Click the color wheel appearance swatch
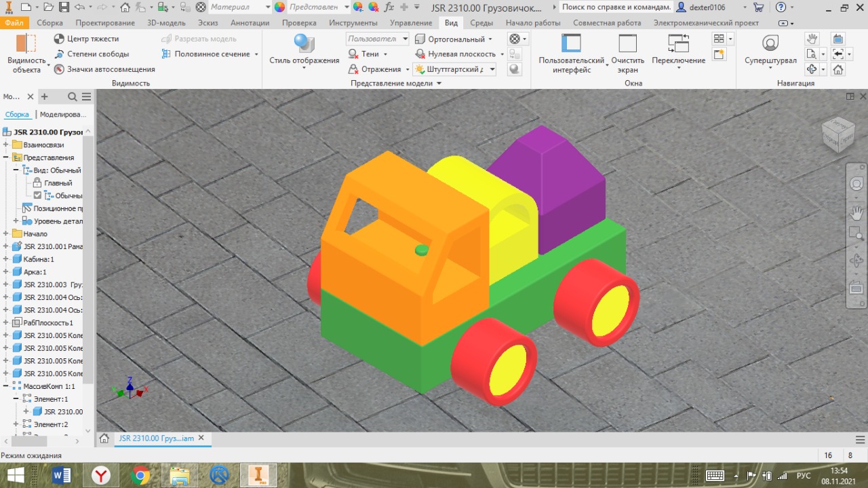 (280, 7)
